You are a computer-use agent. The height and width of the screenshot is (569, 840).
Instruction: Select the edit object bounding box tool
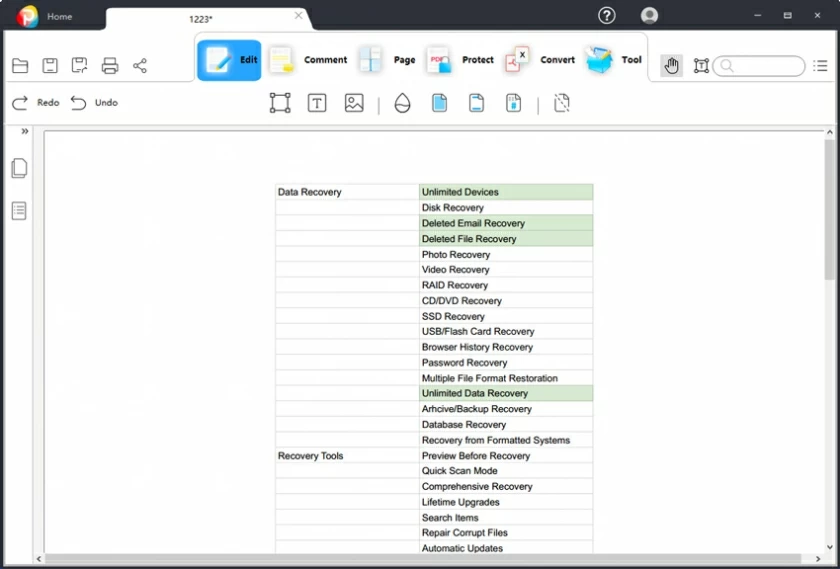click(x=280, y=103)
